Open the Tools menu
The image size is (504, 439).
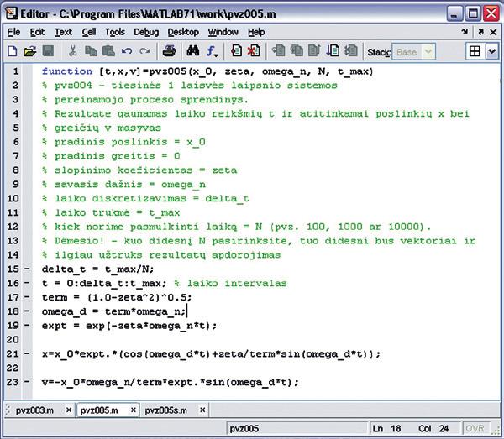(115, 32)
